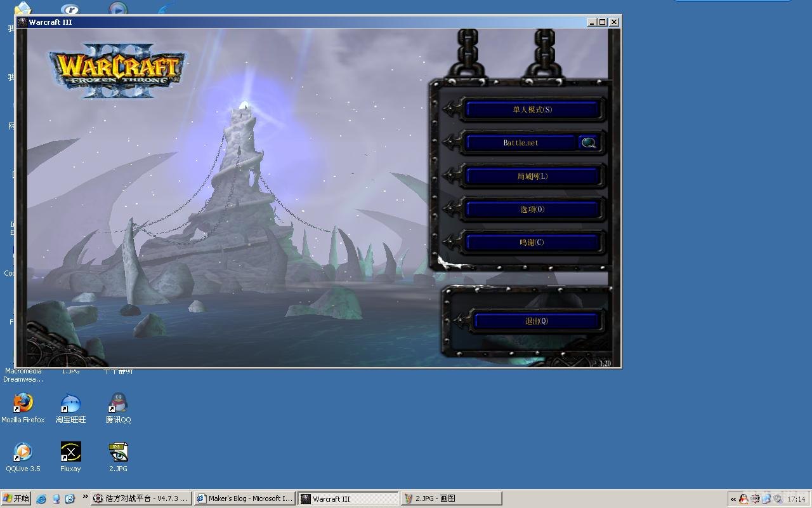Switch to 浩方对战平台 taskbar window
812x508 pixels.
141,498
